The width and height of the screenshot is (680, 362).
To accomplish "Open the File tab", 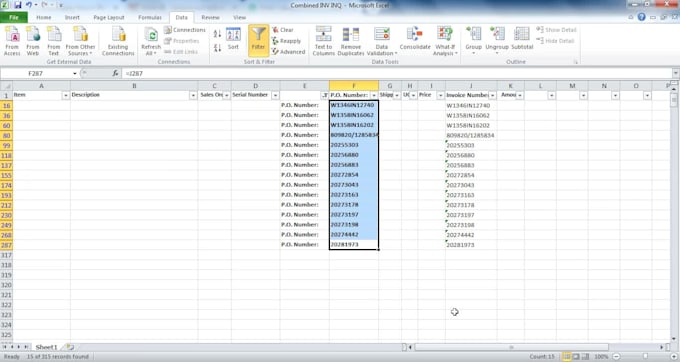I will (x=14, y=17).
